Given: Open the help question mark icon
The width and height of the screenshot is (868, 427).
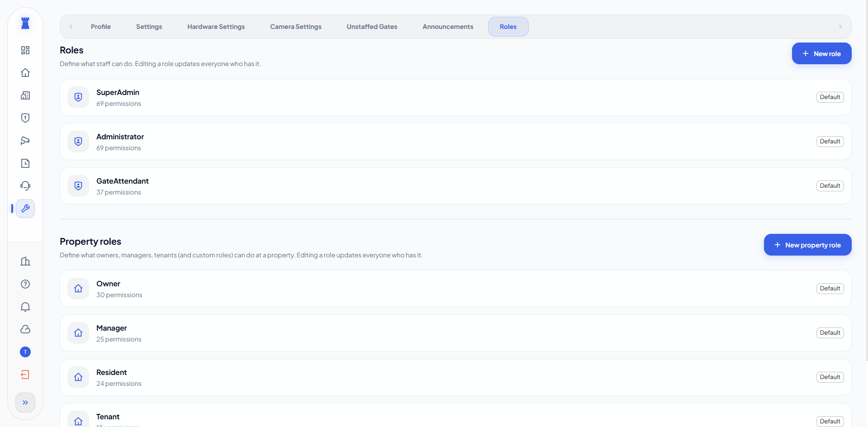Looking at the screenshot, I should (x=25, y=284).
